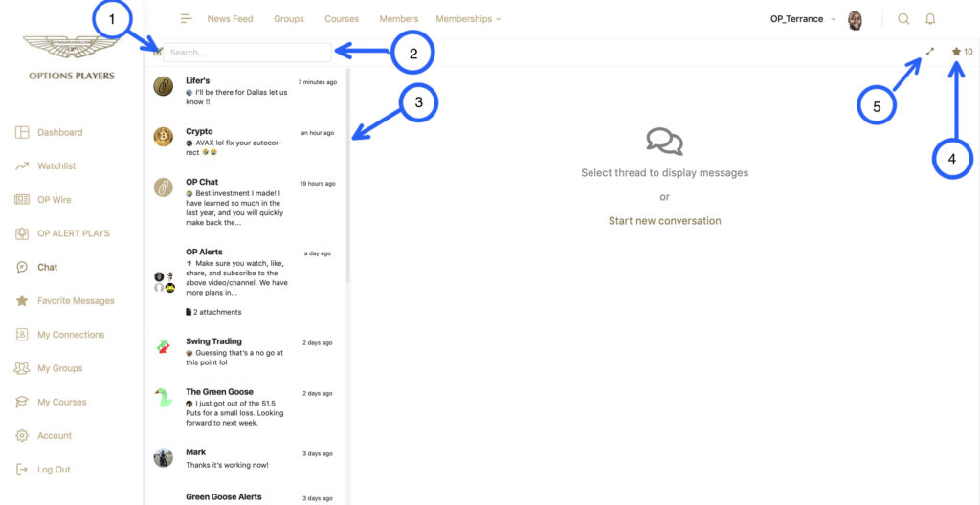980x505 pixels.
Task: Click the Crypto bitcoin avatar
Action: [163, 137]
